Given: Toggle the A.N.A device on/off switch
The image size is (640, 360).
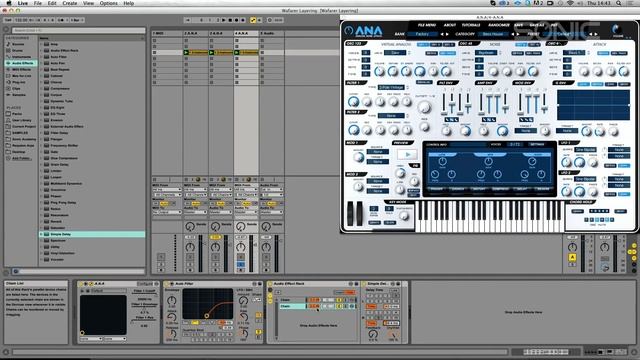Looking at the screenshot, I should pyautogui.click(x=80, y=284).
